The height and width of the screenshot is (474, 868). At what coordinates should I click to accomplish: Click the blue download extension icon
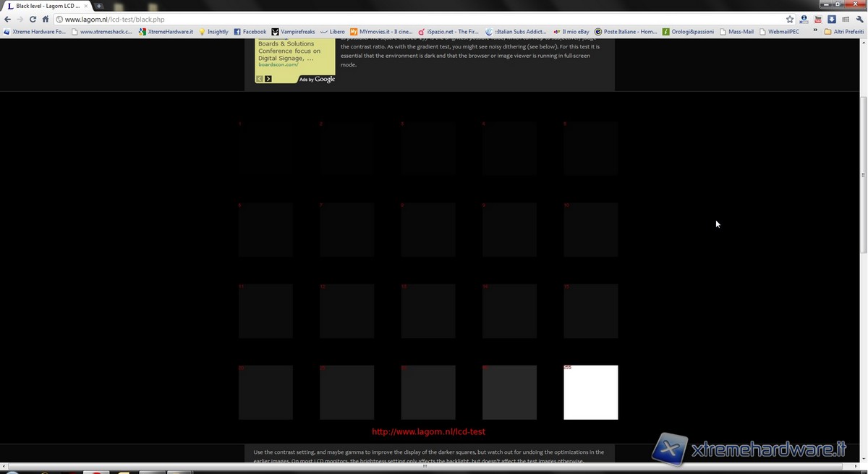tap(832, 20)
